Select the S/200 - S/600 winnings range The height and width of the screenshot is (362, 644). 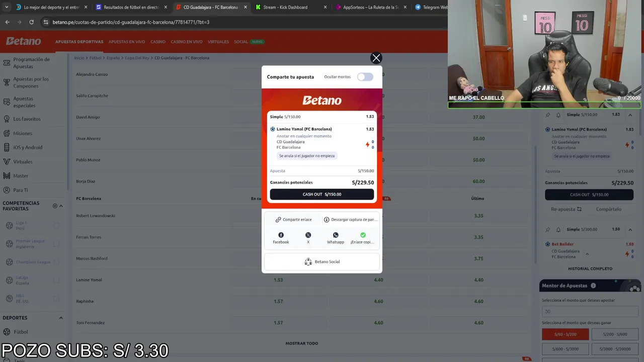615,334
